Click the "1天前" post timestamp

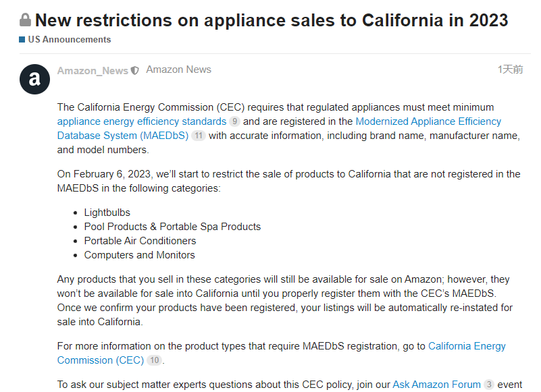click(510, 69)
